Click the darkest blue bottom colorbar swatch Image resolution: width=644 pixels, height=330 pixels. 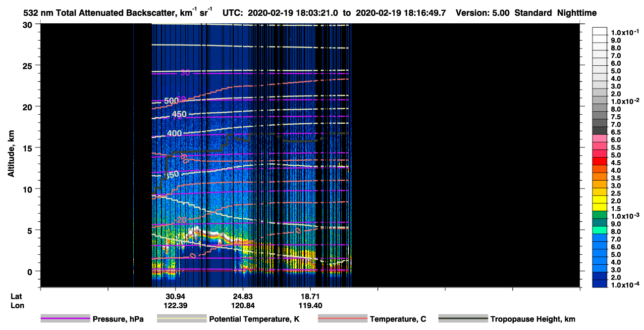click(x=599, y=283)
